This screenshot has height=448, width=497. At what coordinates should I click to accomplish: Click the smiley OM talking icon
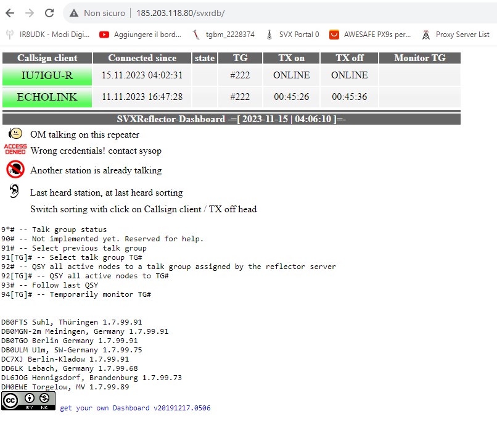pyautogui.click(x=15, y=133)
